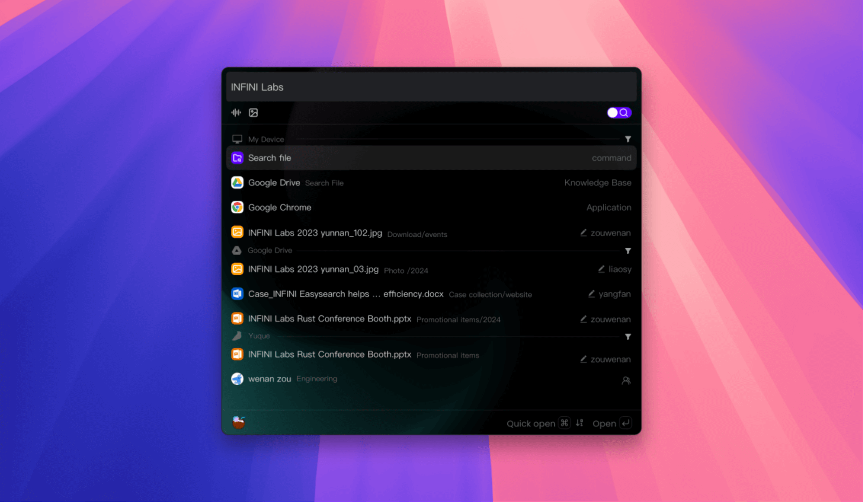Viewport: 865px width, 504px height.
Task: Click the voice input waveform icon
Action: [x=236, y=113]
